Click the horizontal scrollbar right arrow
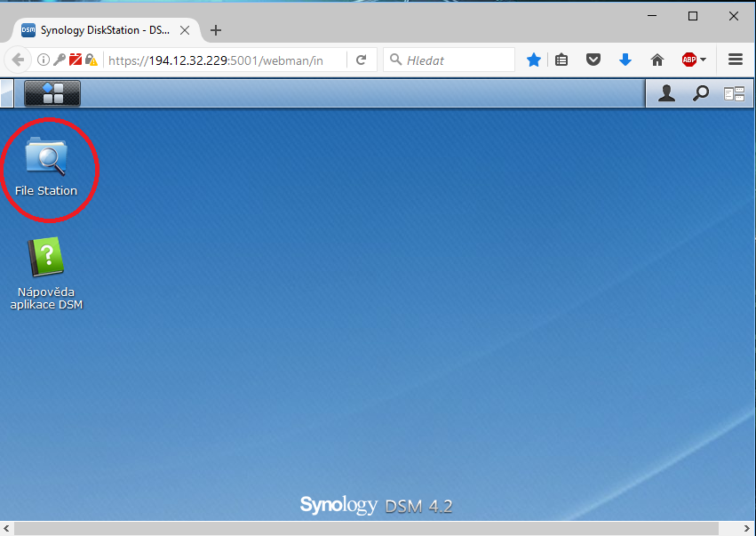 coord(747,529)
